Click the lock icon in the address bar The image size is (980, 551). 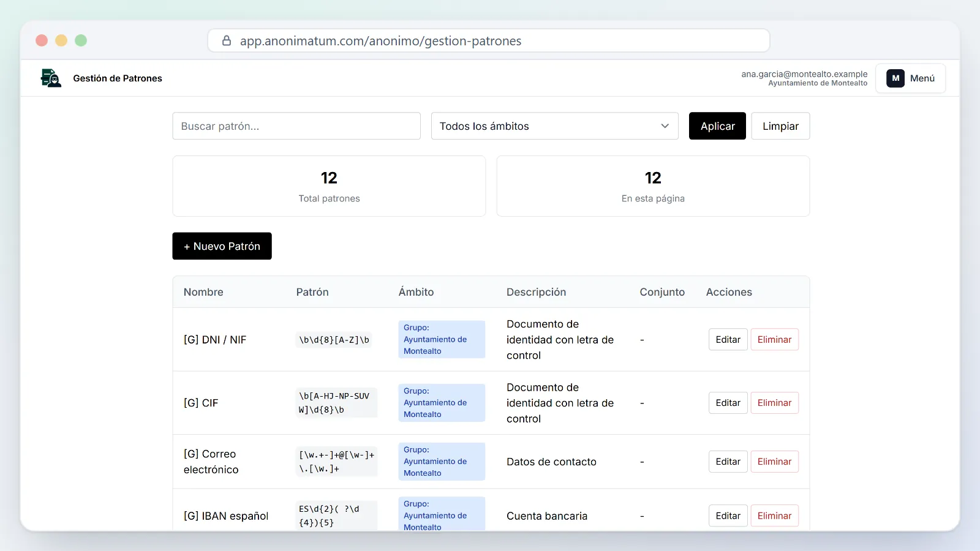[227, 41]
